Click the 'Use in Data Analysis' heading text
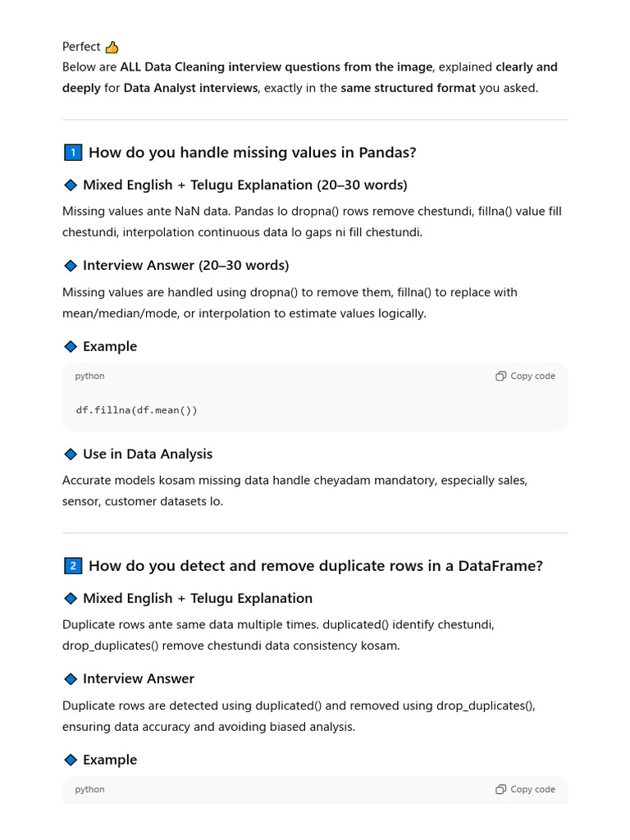 click(148, 454)
